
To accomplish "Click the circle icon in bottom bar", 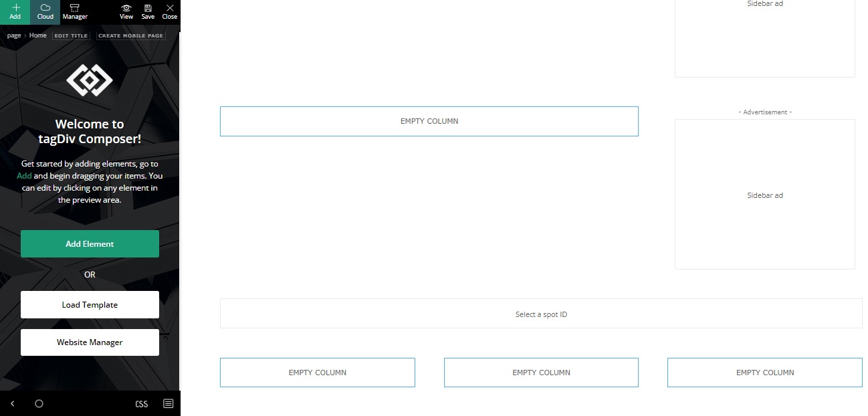I will (39, 404).
